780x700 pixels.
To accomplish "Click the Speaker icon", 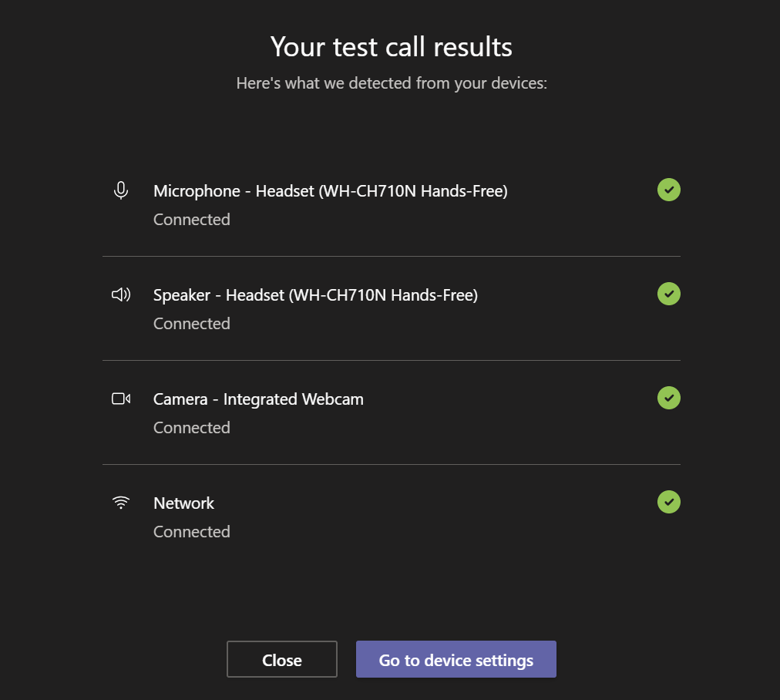I will coord(121,294).
